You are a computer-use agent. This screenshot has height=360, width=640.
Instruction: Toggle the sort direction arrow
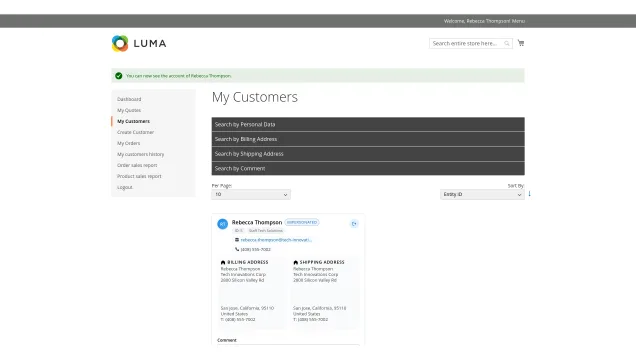529,194
